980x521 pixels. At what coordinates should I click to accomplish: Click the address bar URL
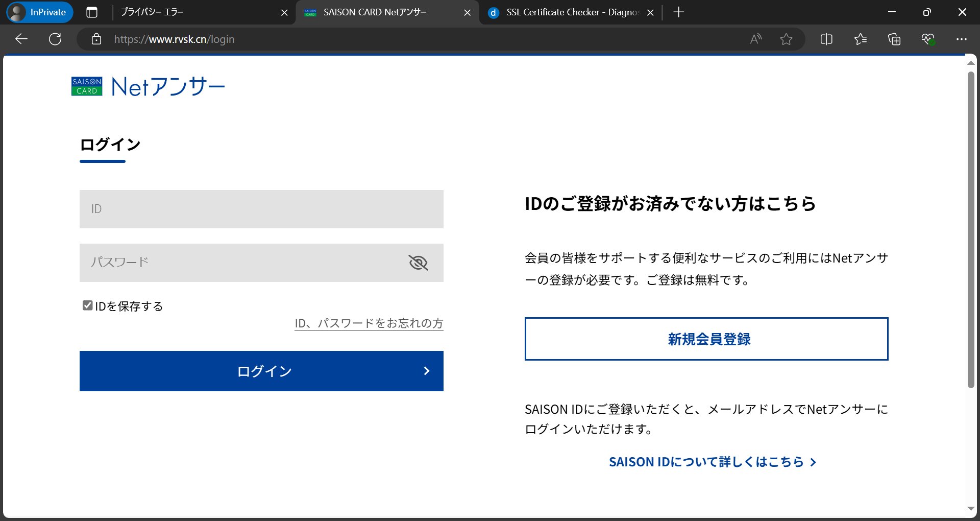click(x=175, y=39)
